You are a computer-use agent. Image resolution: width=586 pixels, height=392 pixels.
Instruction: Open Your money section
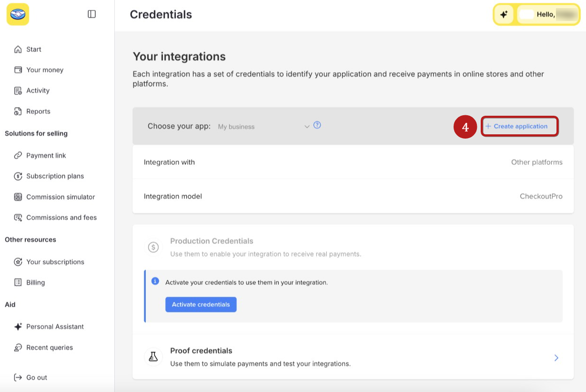click(45, 70)
